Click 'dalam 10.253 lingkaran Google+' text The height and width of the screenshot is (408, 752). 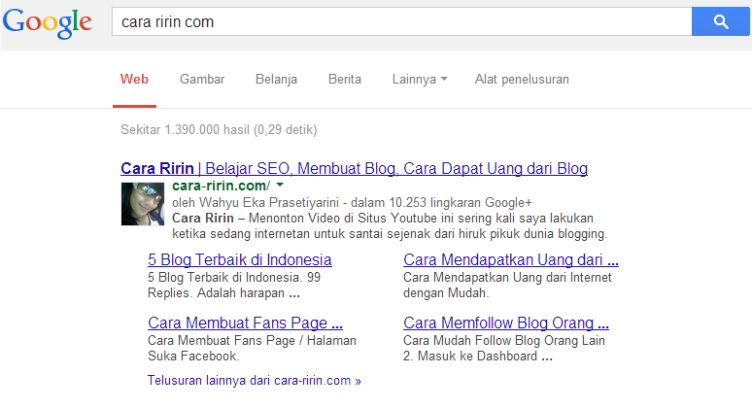coord(441,203)
